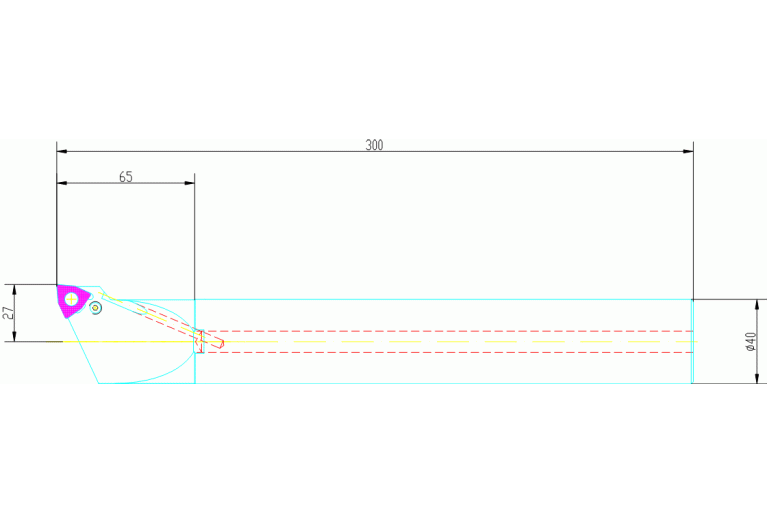Click the angled coolant channel tip
Screen dimensions: 767x523
pyautogui.click(x=220, y=344)
